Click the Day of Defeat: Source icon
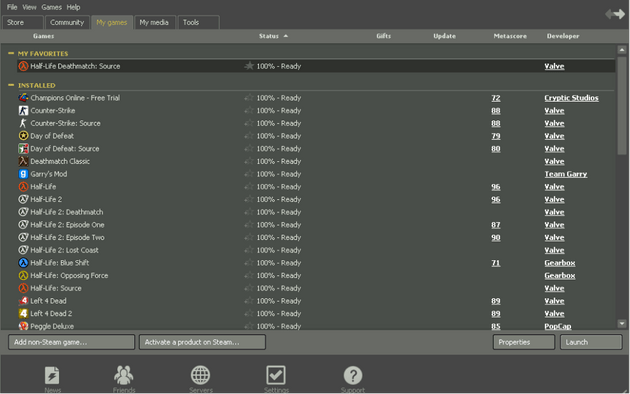This screenshot has width=630, height=394. point(23,149)
